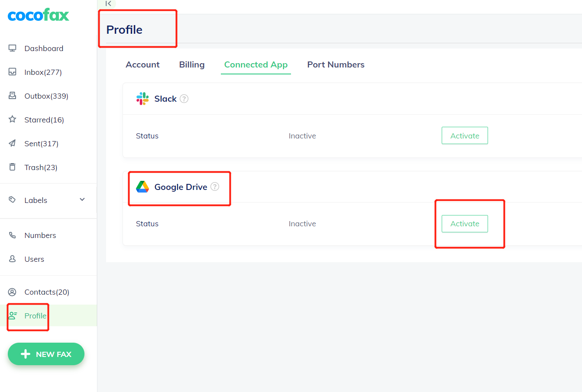Open the Users page
582x392 pixels.
34,259
